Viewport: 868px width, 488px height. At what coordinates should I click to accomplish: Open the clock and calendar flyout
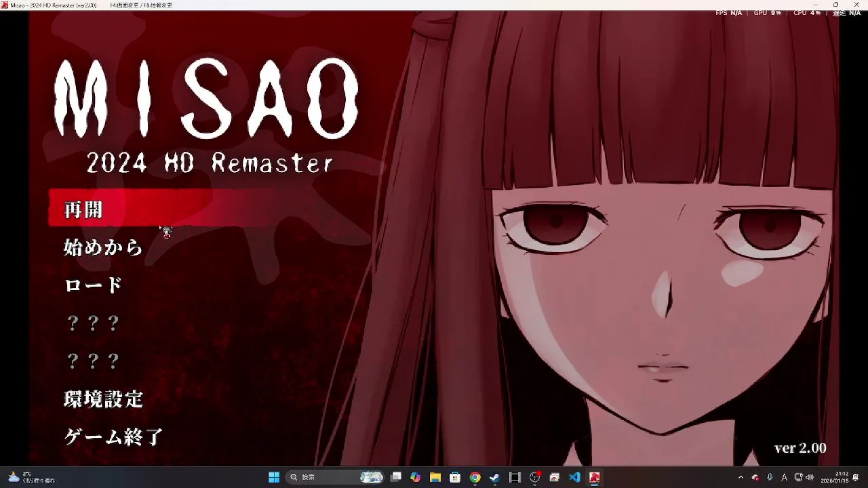coord(835,477)
